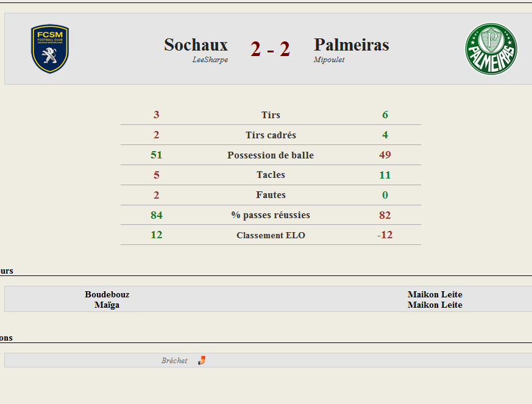Select the Tirs cadrés row label
Screen dimensions: 532x404
click(271, 135)
